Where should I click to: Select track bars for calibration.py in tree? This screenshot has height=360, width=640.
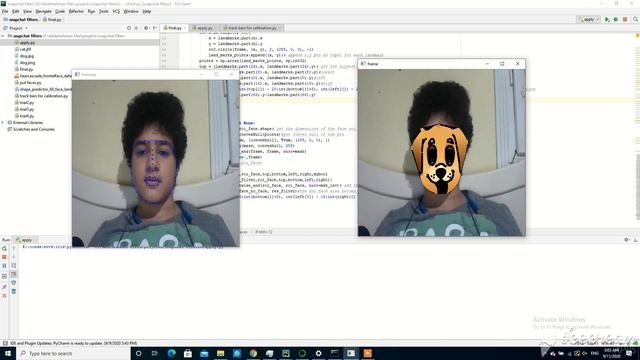41,96
